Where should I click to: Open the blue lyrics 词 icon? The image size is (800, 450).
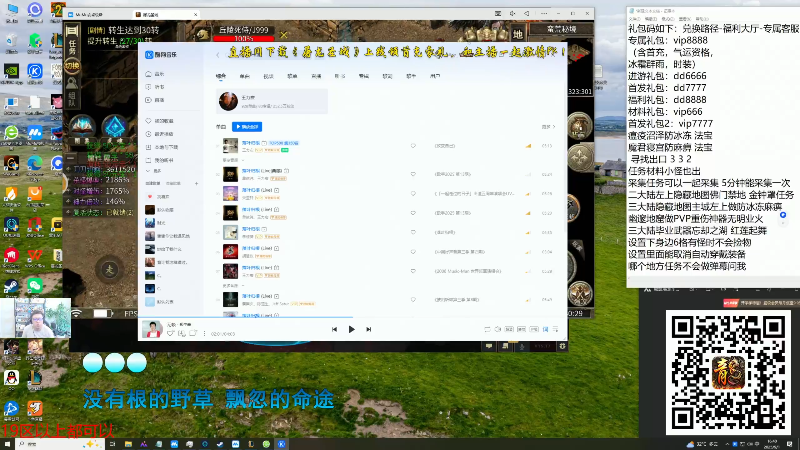point(545,329)
